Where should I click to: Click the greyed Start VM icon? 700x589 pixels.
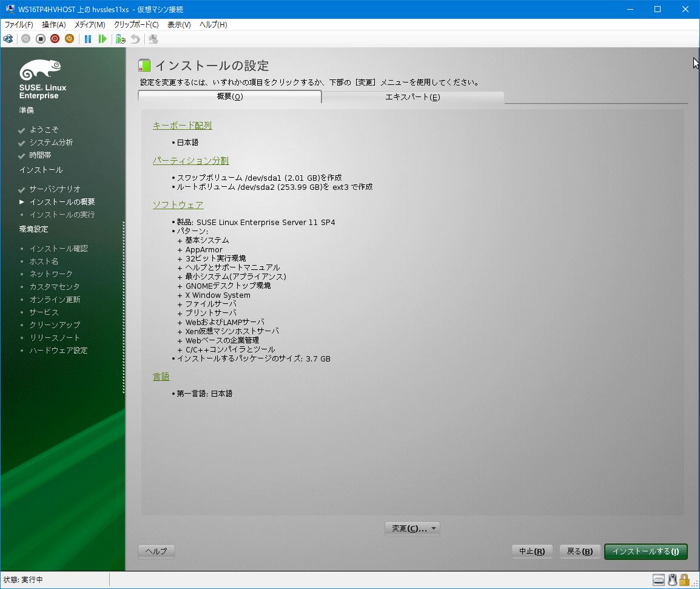(26, 39)
